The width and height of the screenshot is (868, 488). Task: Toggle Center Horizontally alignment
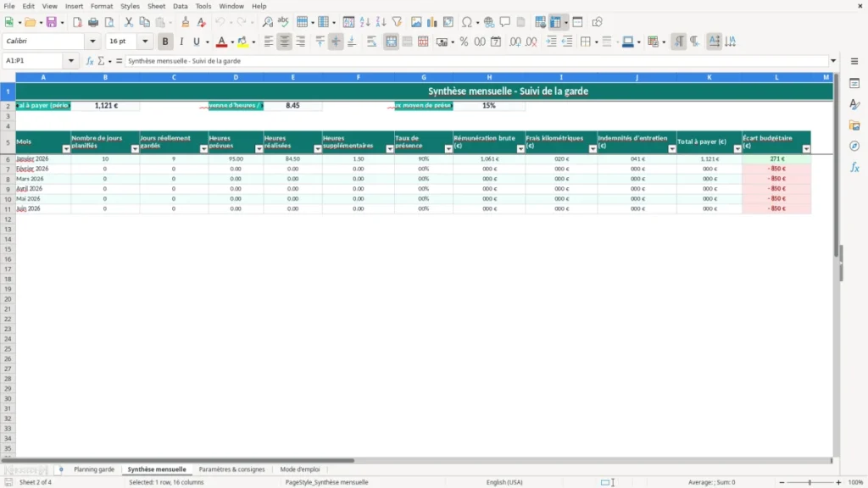pyautogui.click(x=285, y=42)
